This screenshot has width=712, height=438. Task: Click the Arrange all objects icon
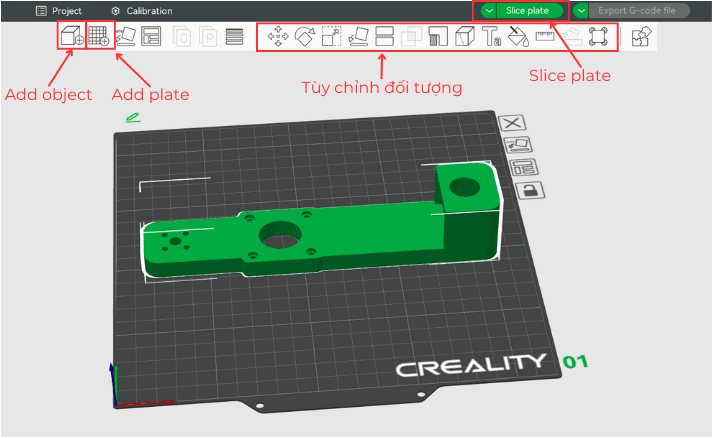(x=152, y=37)
